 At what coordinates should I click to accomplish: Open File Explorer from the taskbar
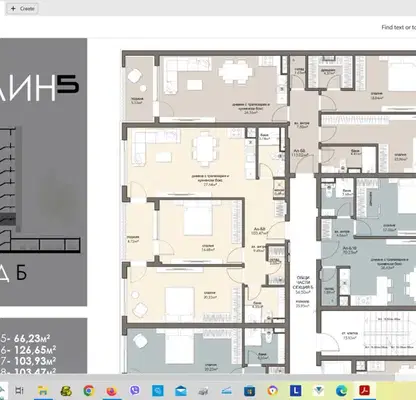[43, 390]
